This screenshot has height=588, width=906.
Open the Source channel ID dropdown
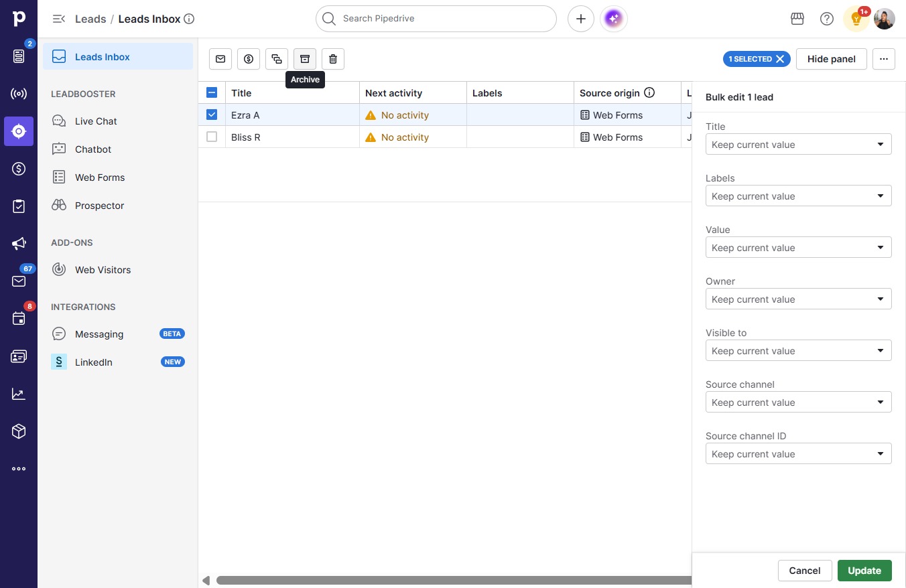(x=799, y=454)
